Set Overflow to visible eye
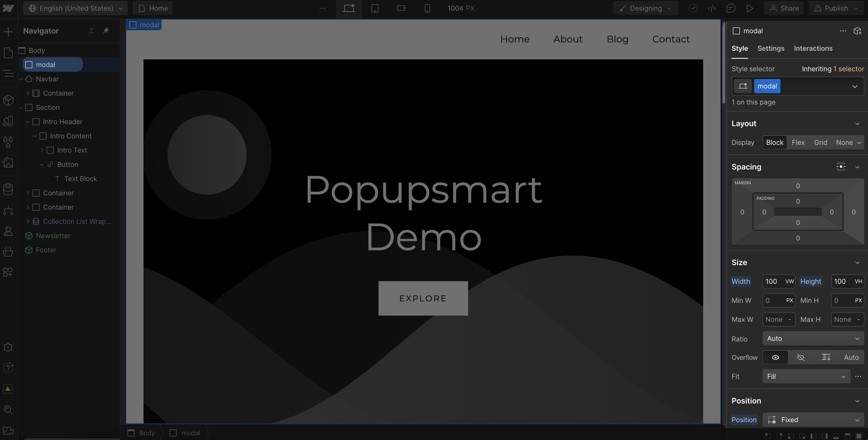The height and width of the screenshot is (440, 868). [775, 357]
